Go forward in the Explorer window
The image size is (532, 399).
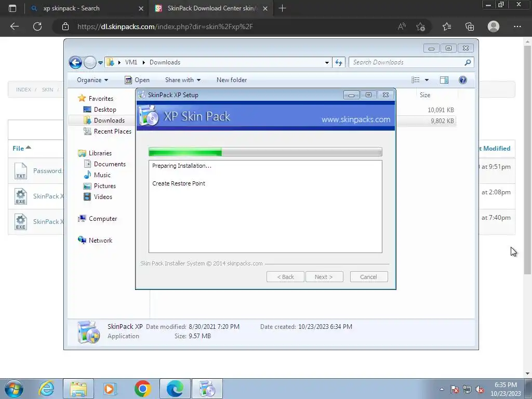90,62
